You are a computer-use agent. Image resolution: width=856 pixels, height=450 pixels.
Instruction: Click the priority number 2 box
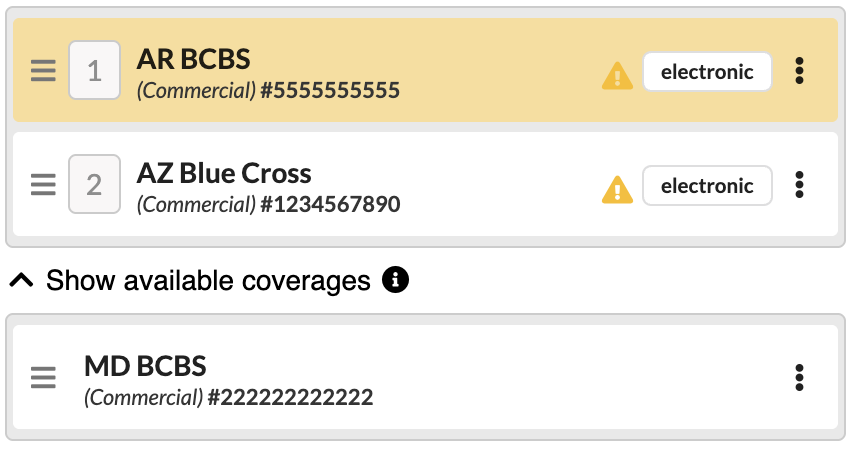94,185
